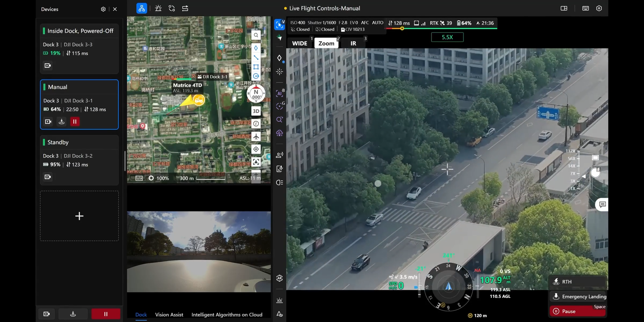Click the map search magnifier icon
The width and height of the screenshot is (644, 322).
[256, 35]
